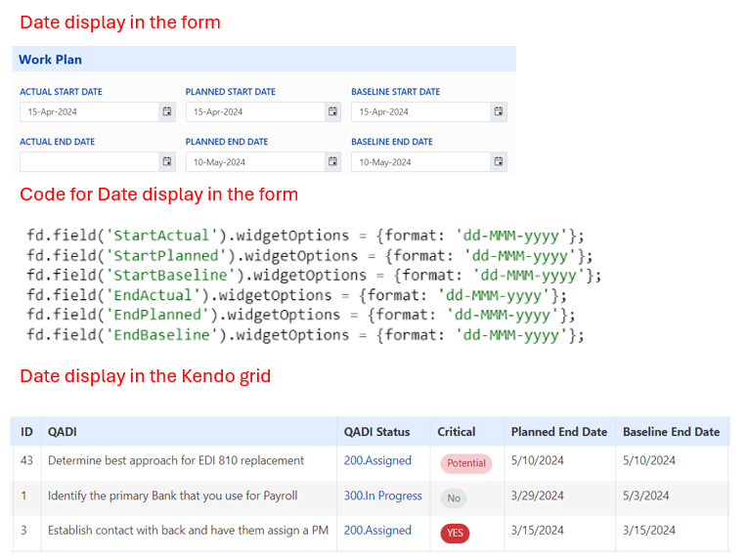The image size is (747, 560).
Task: Open the 300.In Progress status link
Action: (382, 495)
